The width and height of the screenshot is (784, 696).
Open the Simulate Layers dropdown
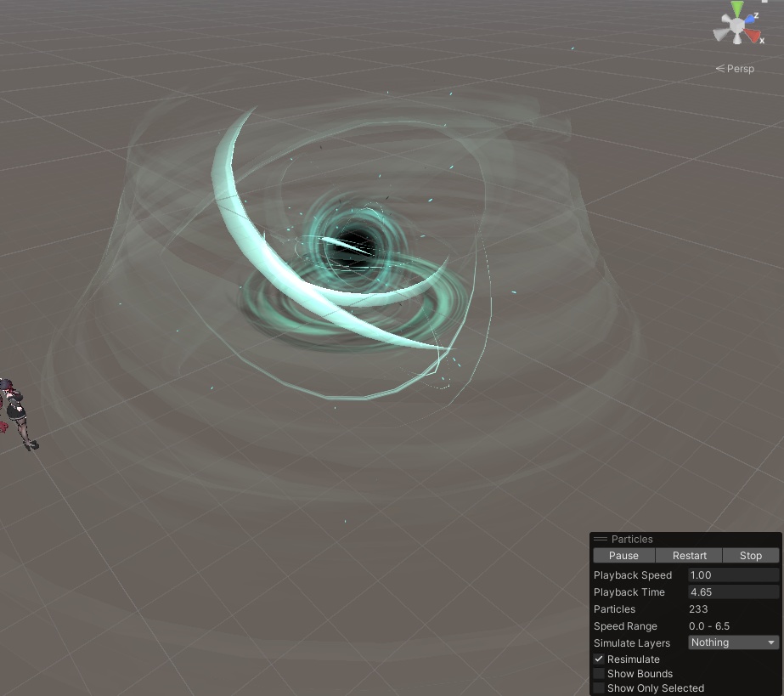[x=731, y=642]
